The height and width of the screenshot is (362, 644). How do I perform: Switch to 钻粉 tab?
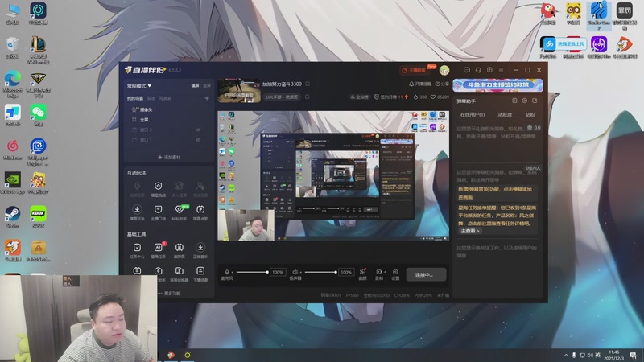coord(530,114)
